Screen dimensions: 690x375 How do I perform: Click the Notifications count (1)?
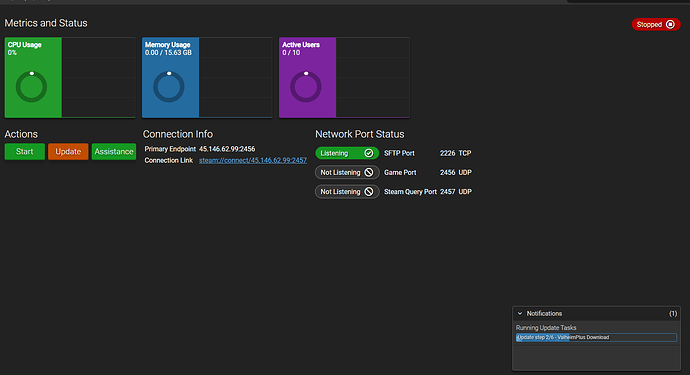pos(673,313)
